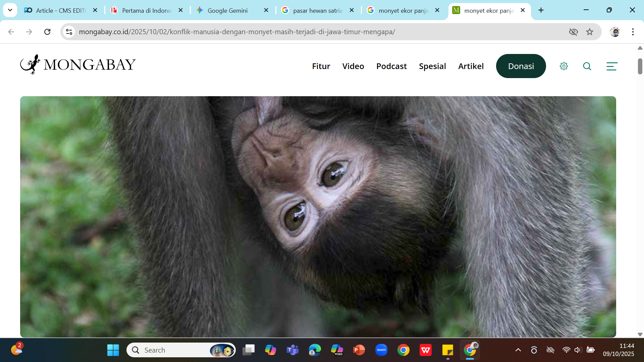Open Zoom from the taskbar
The height and width of the screenshot is (362, 644).
coord(381,350)
